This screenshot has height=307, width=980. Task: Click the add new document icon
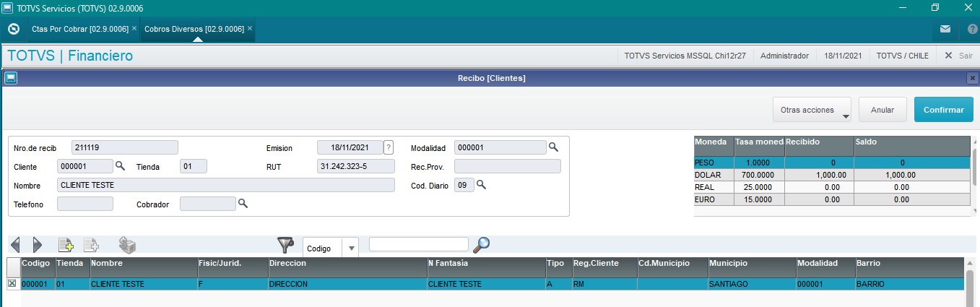pos(66,245)
